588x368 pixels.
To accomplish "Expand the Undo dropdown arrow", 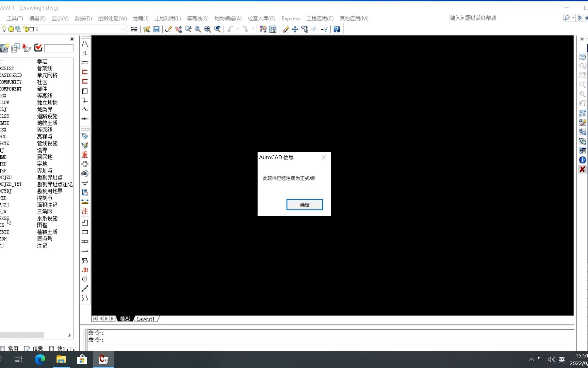I will 238,29.
